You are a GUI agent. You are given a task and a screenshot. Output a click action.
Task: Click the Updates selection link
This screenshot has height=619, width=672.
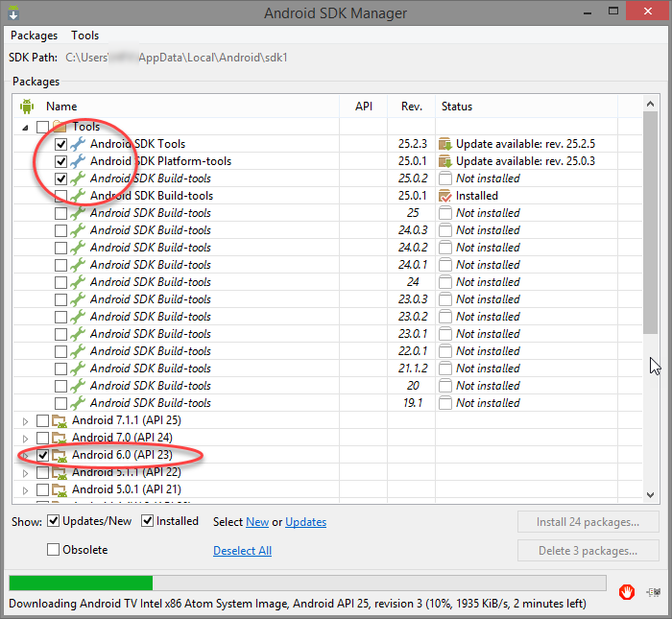(305, 522)
